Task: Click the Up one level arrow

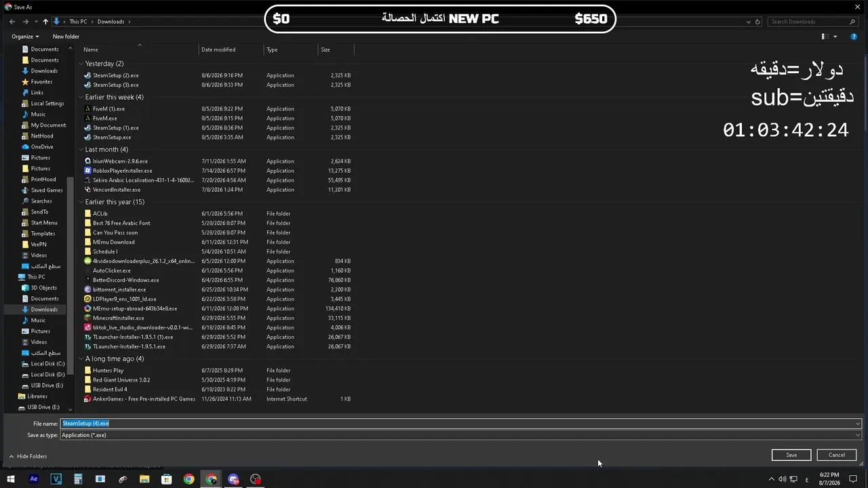Action: 45,22
